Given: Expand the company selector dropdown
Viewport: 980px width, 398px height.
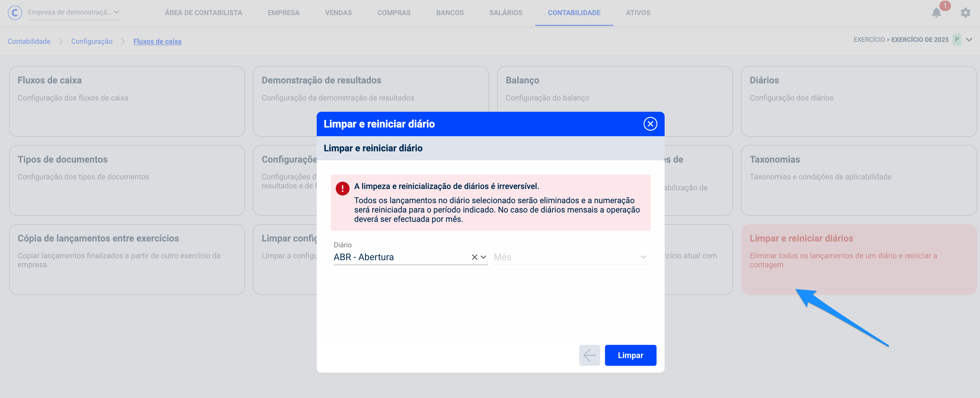Looking at the screenshot, I should pyautogui.click(x=116, y=12).
